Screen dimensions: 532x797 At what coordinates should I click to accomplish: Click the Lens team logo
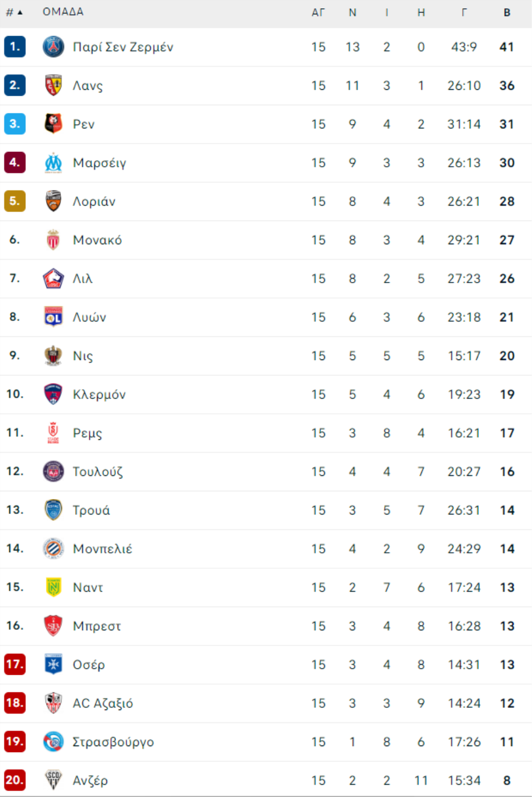point(53,85)
